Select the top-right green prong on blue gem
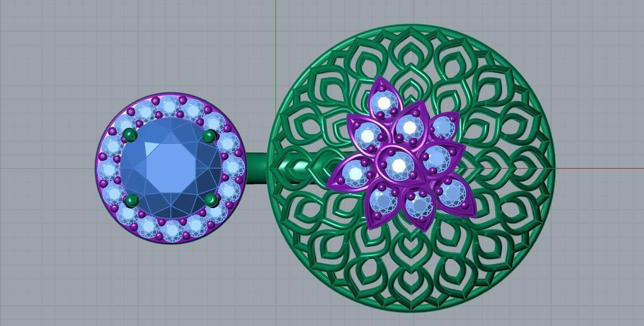644x326 pixels. [209, 136]
